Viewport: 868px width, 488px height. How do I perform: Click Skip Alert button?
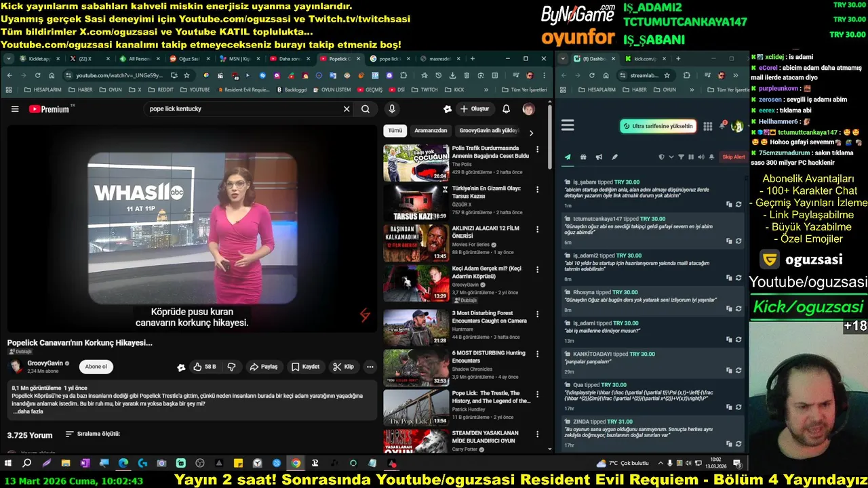coord(733,157)
